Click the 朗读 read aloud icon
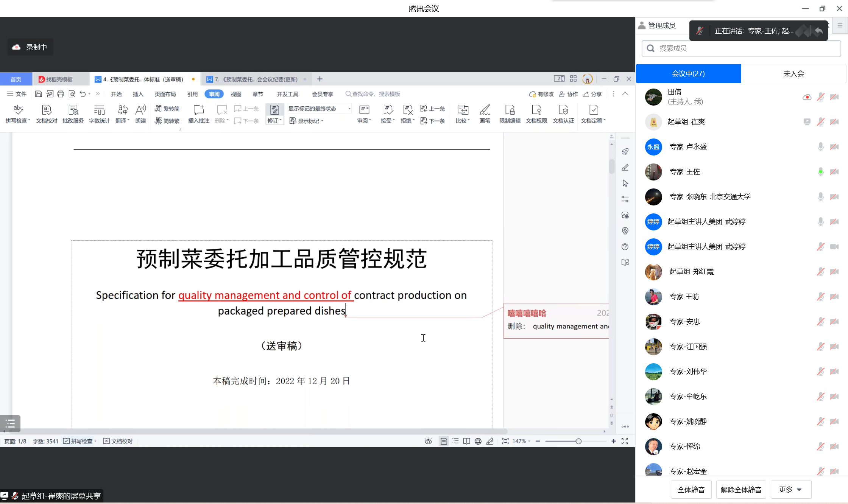This screenshot has width=848, height=504. point(140,110)
